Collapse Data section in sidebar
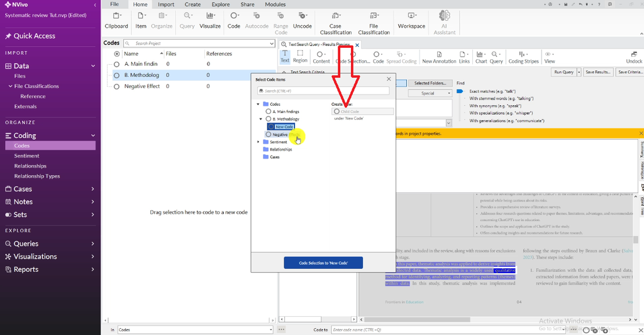 pos(93,65)
